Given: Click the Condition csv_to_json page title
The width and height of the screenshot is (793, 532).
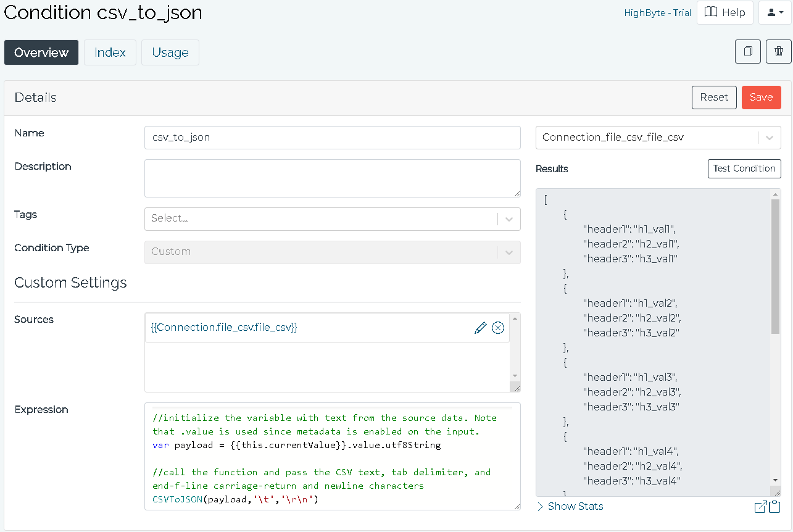Looking at the screenshot, I should 102,12.
